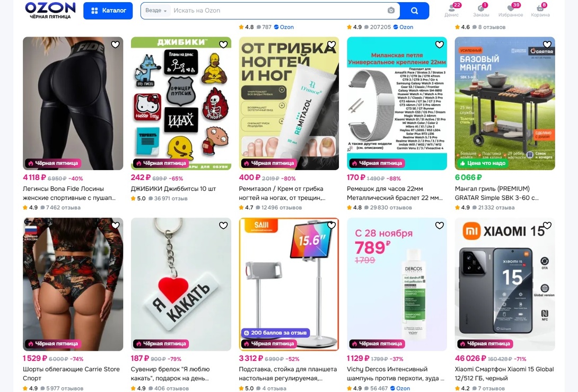Click the blue magnifier search button
Viewport: 578px width, 392px height.
tap(414, 11)
